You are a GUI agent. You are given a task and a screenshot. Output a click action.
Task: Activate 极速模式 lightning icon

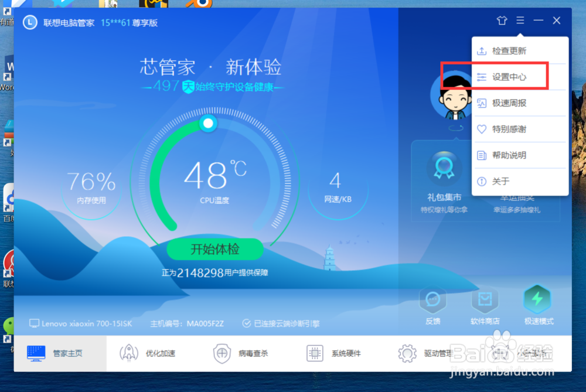tap(537, 299)
